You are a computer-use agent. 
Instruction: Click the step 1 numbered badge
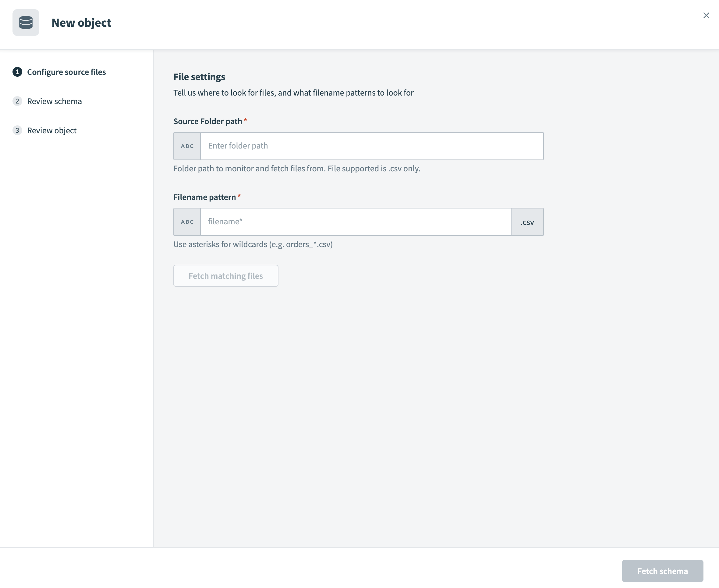(17, 72)
